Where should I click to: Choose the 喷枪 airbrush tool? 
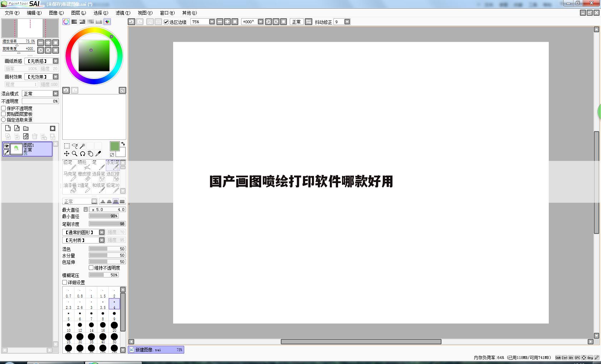pos(84,165)
